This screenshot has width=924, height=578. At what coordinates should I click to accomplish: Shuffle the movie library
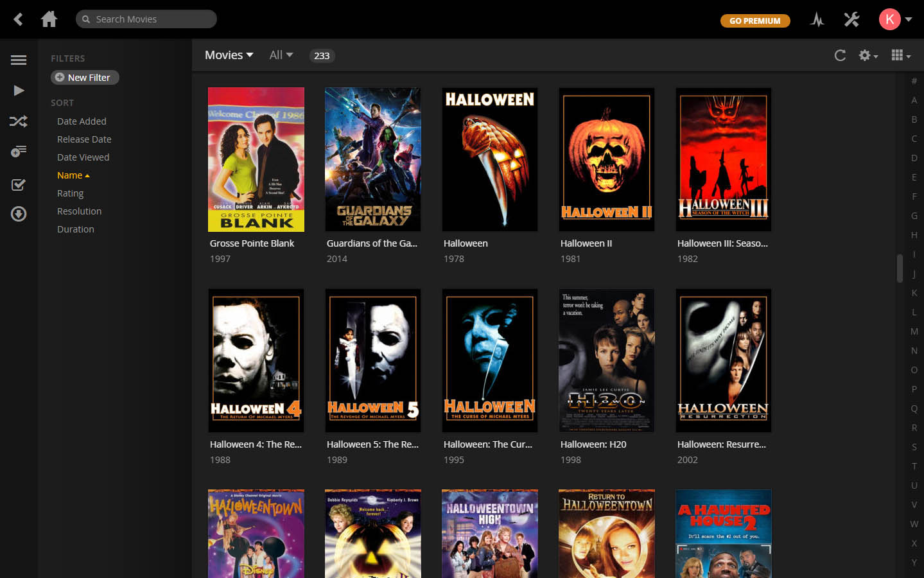click(x=18, y=121)
